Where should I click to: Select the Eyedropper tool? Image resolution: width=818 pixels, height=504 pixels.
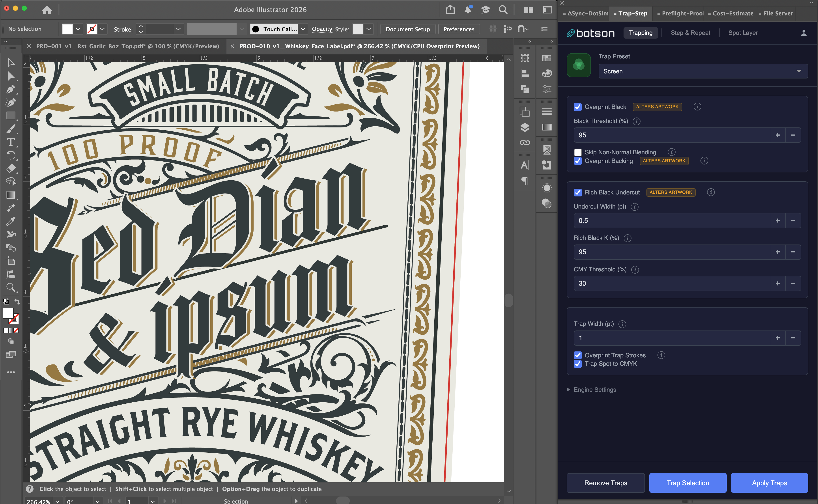tap(11, 221)
